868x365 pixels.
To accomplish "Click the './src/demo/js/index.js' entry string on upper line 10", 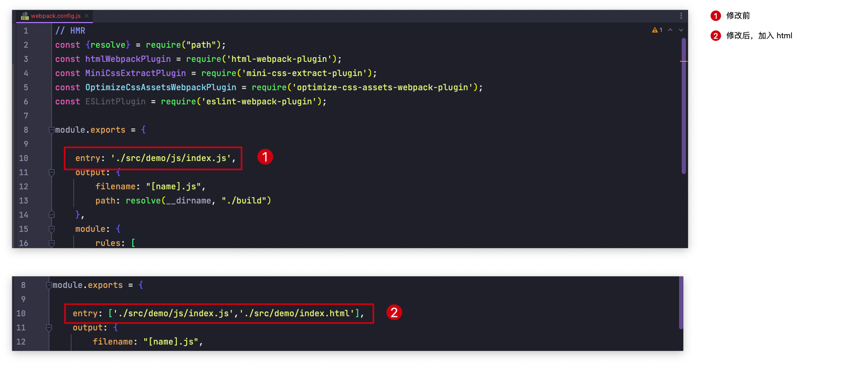I will click(171, 158).
